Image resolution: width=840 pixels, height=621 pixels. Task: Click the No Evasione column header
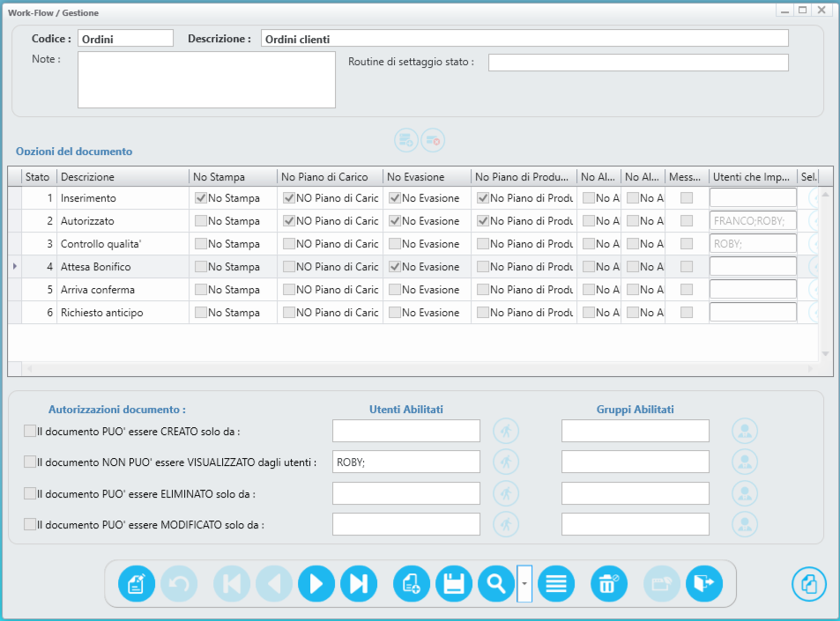[x=427, y=177]
